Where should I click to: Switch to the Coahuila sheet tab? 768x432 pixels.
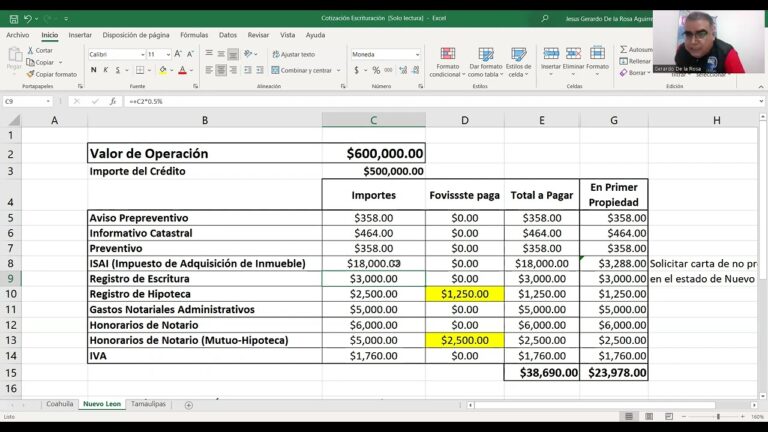[59, 404]
